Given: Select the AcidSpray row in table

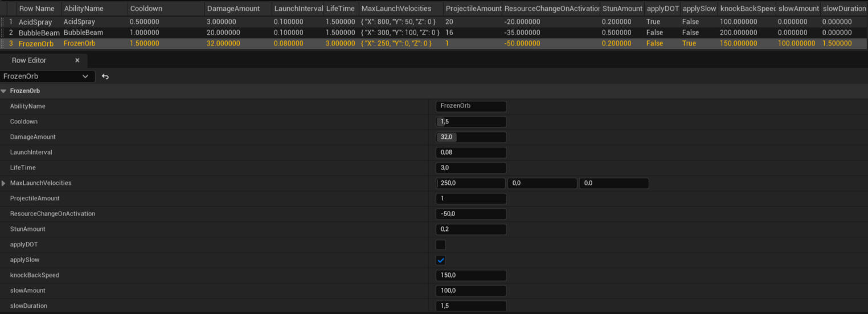Looking at the screenshot, I should [x=35, y=22].
